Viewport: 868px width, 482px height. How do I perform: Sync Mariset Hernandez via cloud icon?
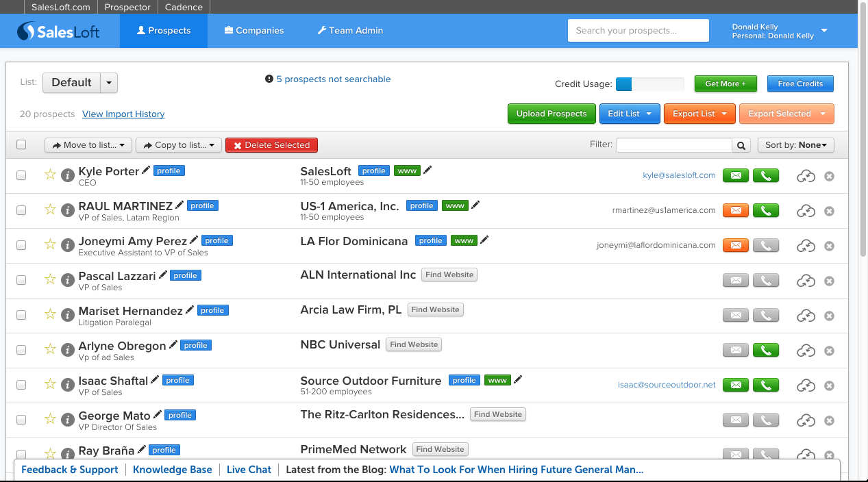pos(806,316)
